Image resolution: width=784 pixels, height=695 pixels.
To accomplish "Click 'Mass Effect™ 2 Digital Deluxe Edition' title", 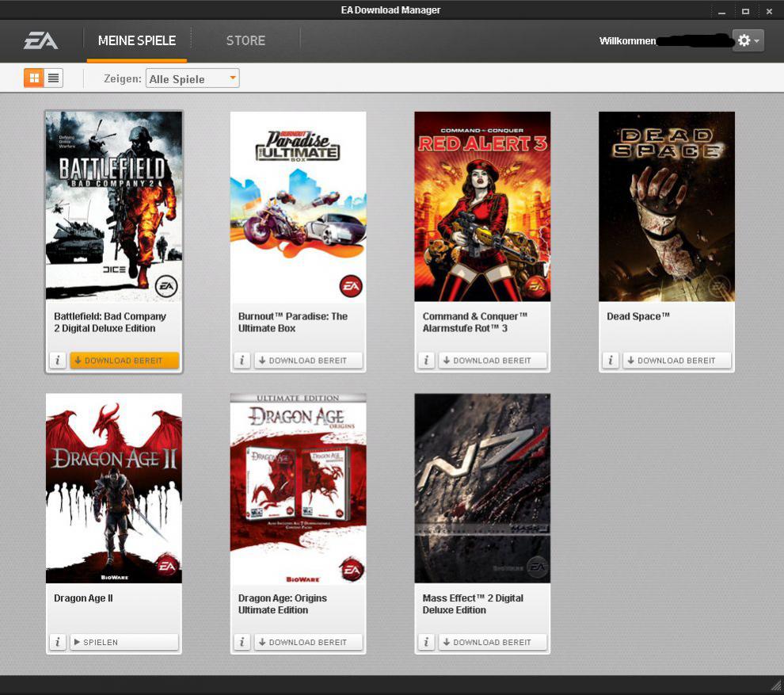I will (473, 604).
